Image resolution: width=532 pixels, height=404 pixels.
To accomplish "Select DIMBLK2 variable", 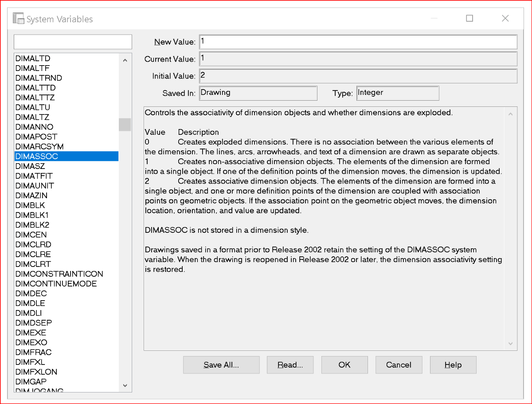I will point(66,225).
